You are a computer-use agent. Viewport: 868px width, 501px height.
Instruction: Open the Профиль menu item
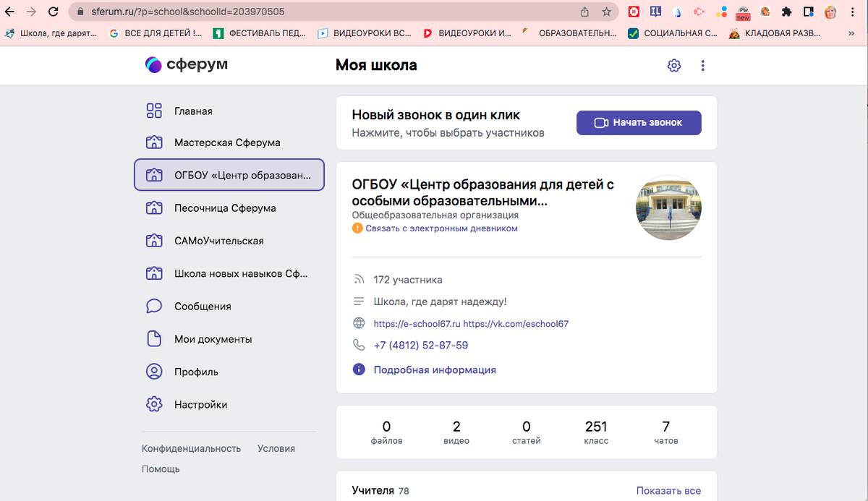tap(229, 372)
